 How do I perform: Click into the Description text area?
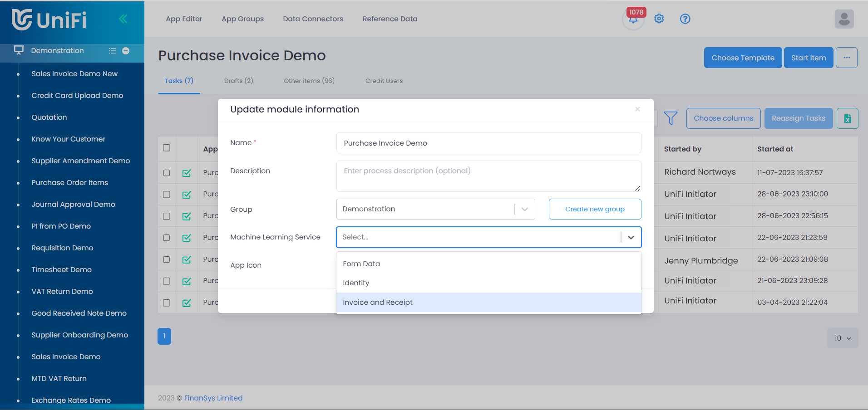[x=488, y=176]
